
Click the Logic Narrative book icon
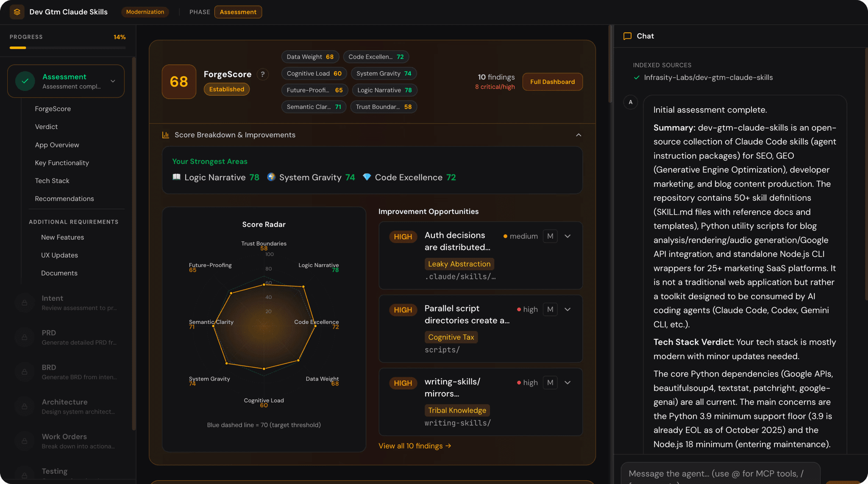coord(177,177)
